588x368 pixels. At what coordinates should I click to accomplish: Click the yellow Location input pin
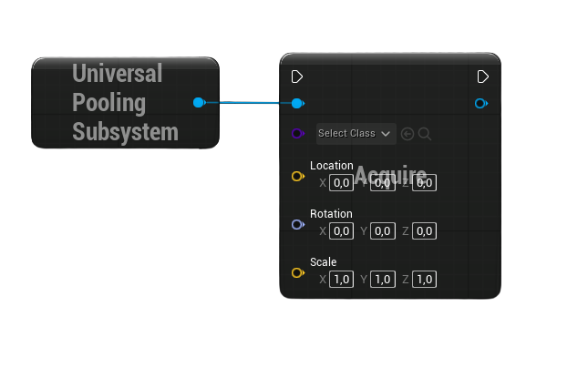point(297,177)
